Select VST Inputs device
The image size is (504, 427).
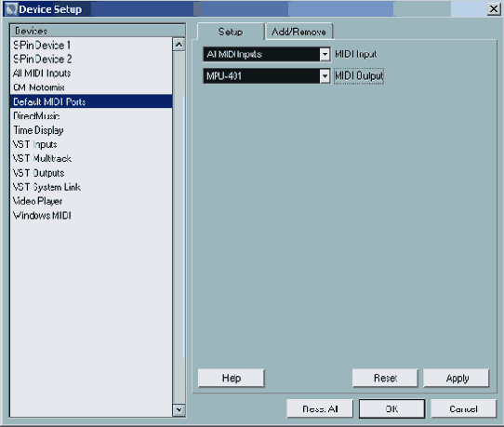pos(91,144)
